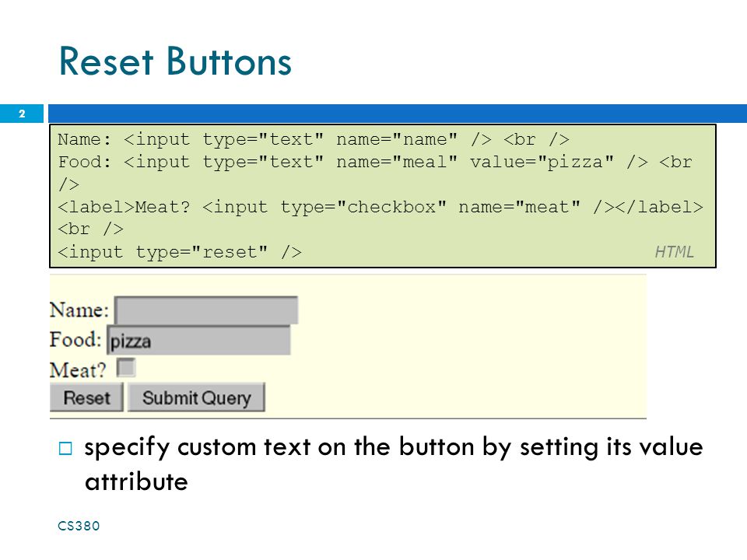This screenshot has height=560, width=747.
Task: Click the slide number 2 badge
Action: (x=22, y=114)
